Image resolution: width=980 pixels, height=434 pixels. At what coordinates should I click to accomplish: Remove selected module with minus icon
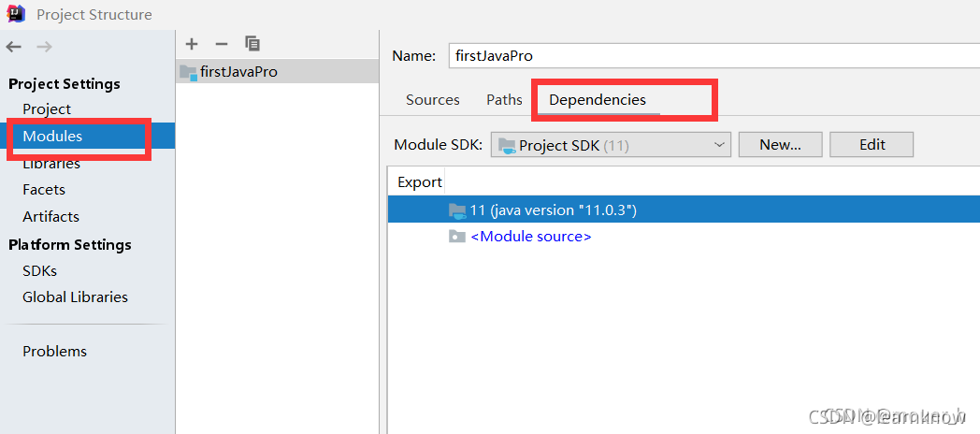tap(222, 44)
